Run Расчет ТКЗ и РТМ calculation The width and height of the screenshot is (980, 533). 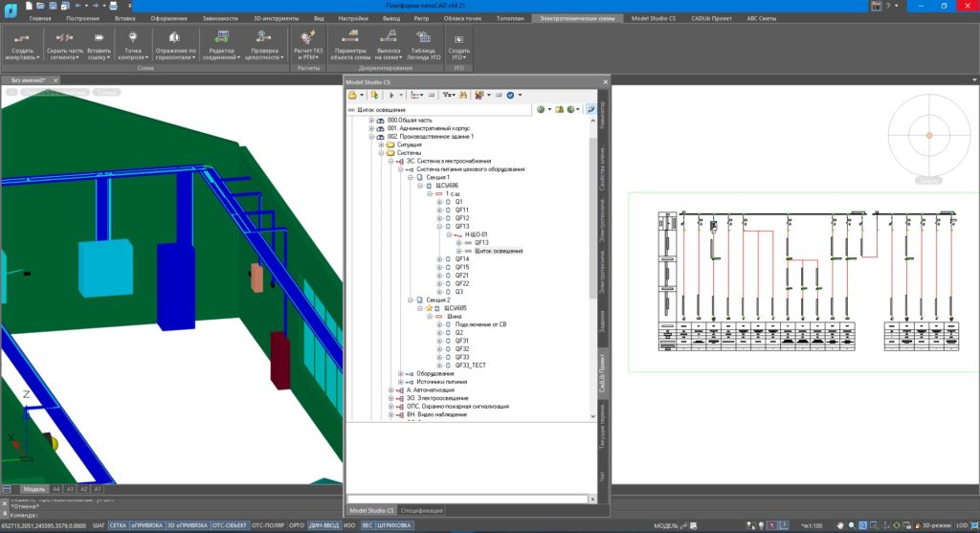[309, 36]
